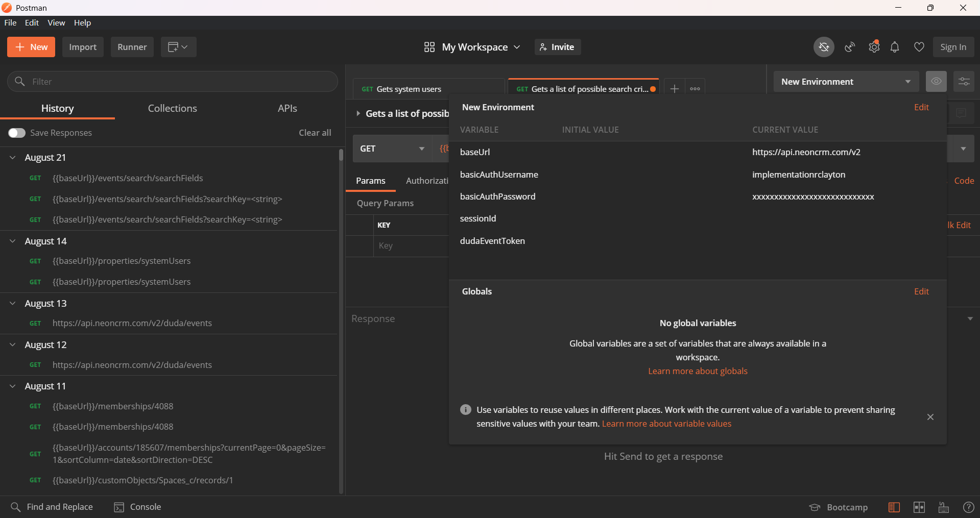
Task: Open the Edit menu
Action: [x=32, y=23]
